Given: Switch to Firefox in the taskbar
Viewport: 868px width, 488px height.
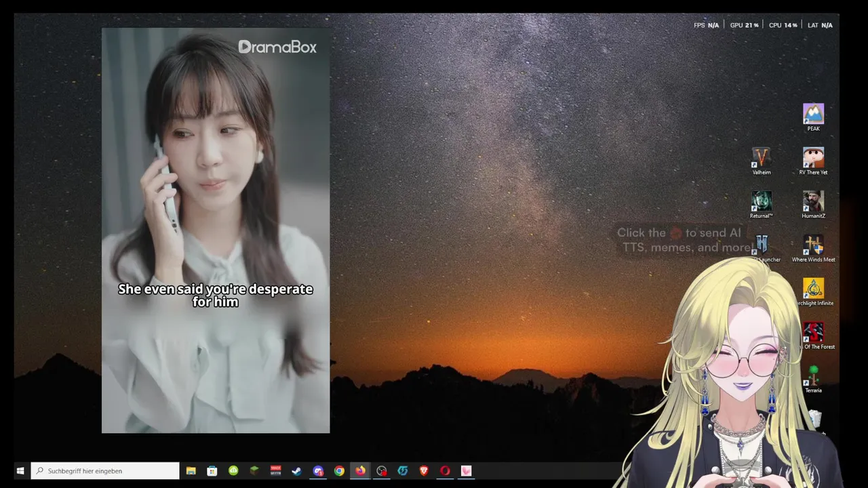Looking at the screenshot, I should [x=360, y=471].
